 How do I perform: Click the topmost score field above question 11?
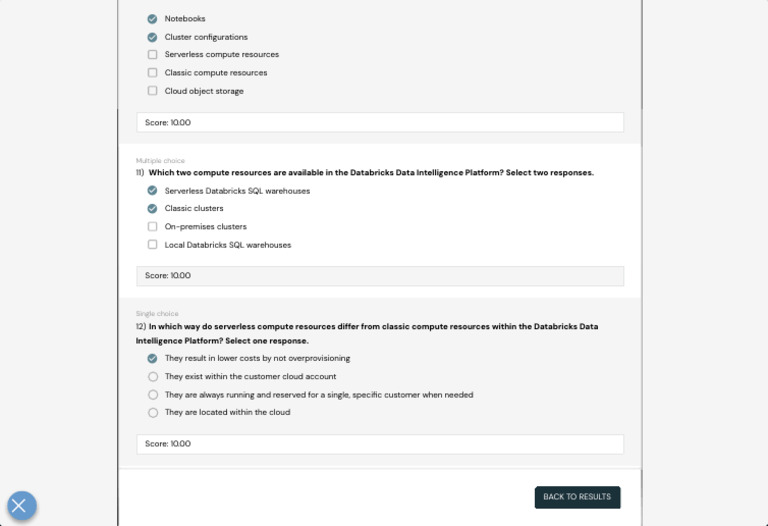(x=380, y=123)
